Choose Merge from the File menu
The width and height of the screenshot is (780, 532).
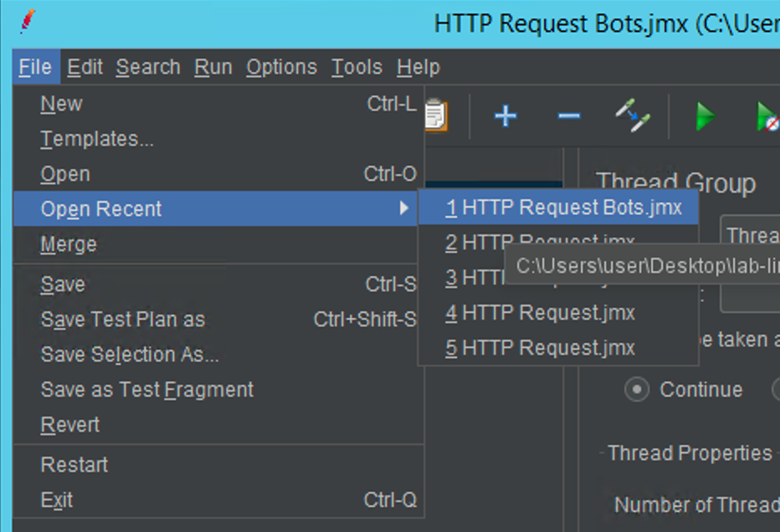tap(219, 244)
